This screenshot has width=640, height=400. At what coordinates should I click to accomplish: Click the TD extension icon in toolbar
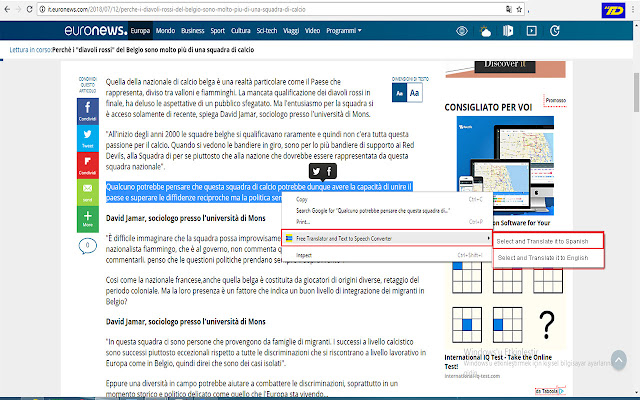click(x=613, y=10)
